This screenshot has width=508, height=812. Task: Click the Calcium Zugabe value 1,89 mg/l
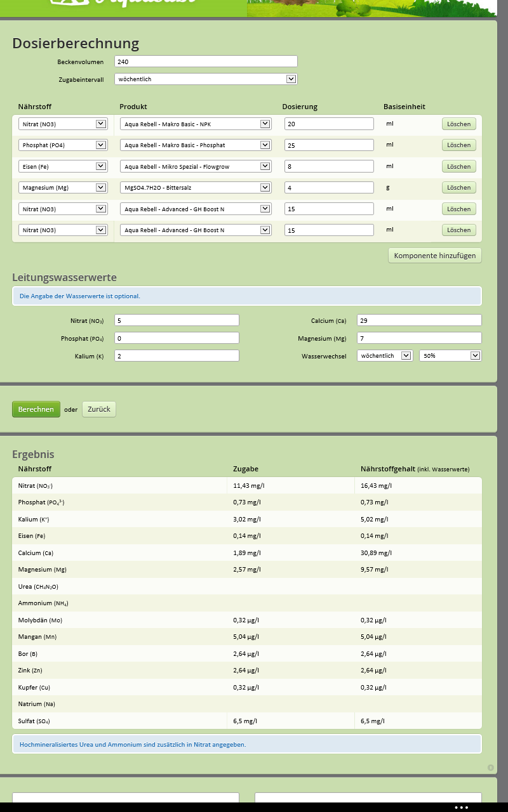(247, 553)
